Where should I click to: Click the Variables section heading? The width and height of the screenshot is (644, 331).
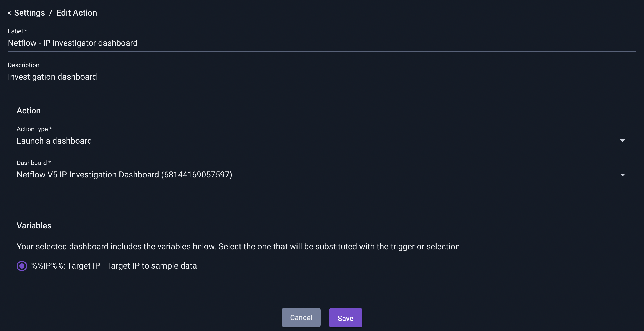coord(34,226)
